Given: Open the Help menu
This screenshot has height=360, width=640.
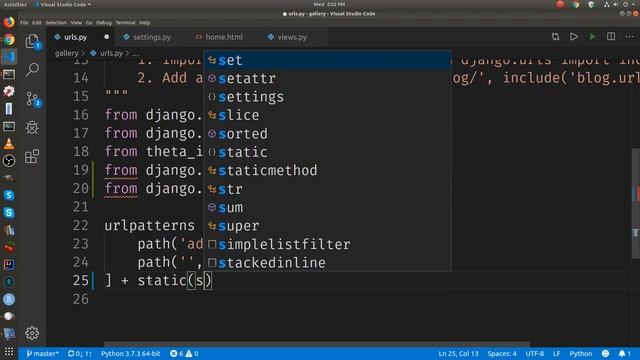Looking at the screenshot, I should click(144, 22).
